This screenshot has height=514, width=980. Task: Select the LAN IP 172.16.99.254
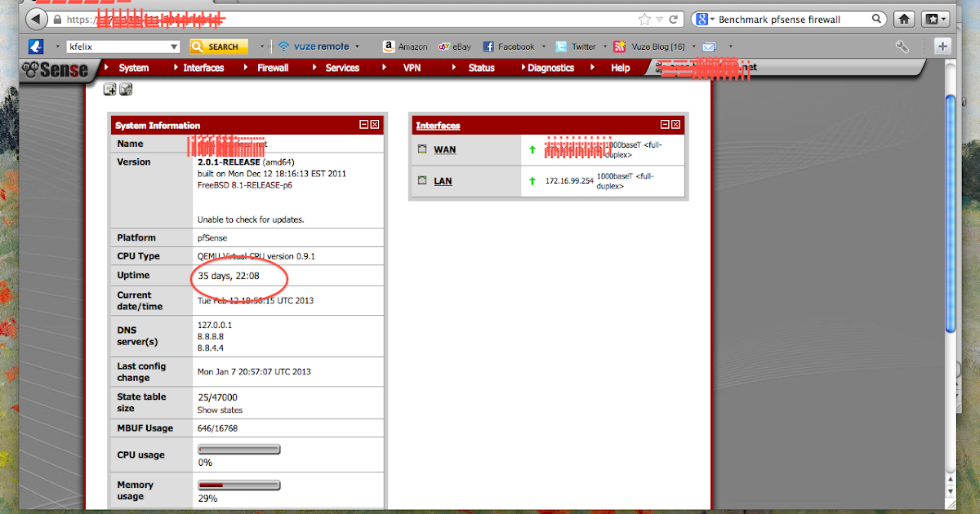point(569,180)
